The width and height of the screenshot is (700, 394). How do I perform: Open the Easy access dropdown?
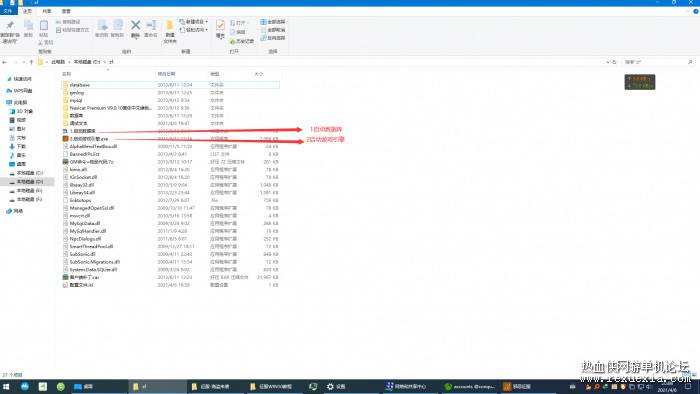(193, 30)
